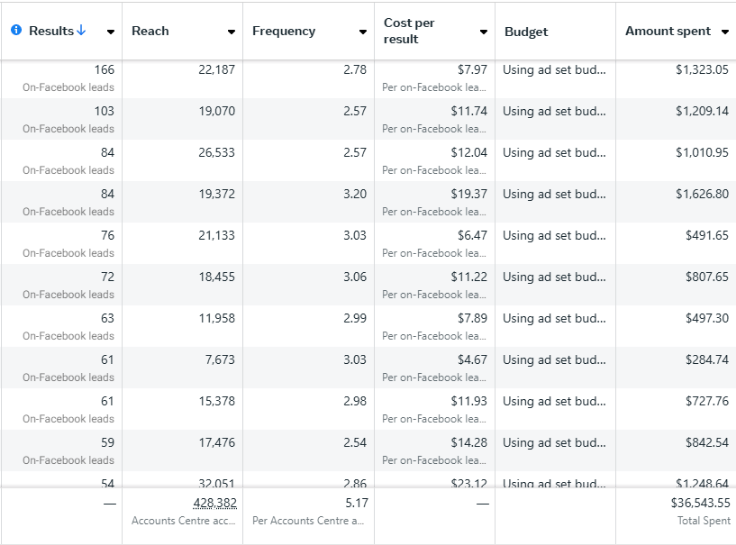Expand the Amount spent column dropdown

(724, 32)
